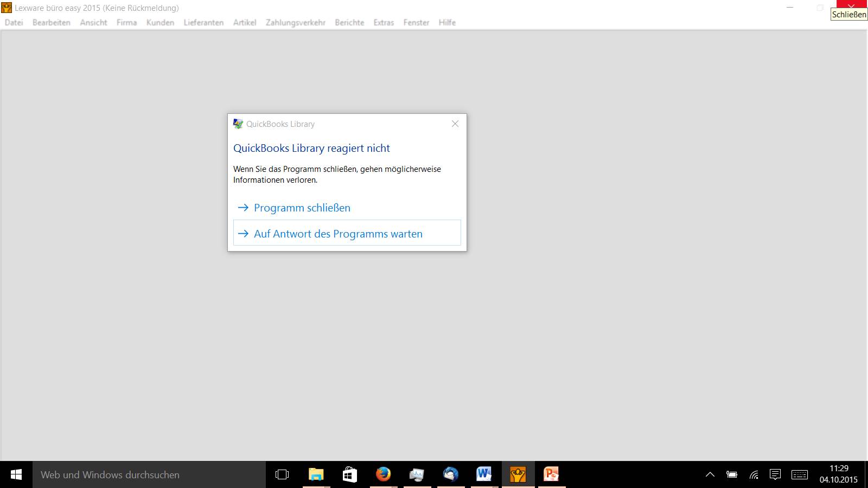This screenshot has width=868, height=488.
Task: Click the Lexware taskbar icon
Action: coord(518,474)
